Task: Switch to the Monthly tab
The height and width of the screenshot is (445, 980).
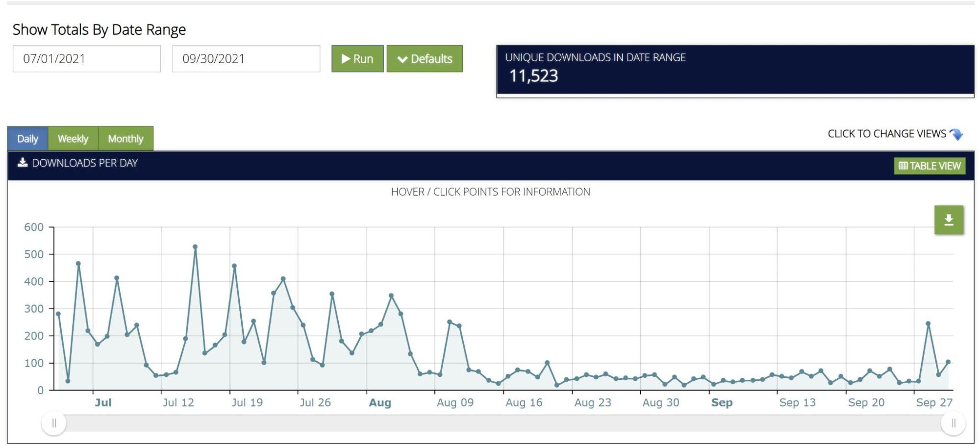Action: 126,139
